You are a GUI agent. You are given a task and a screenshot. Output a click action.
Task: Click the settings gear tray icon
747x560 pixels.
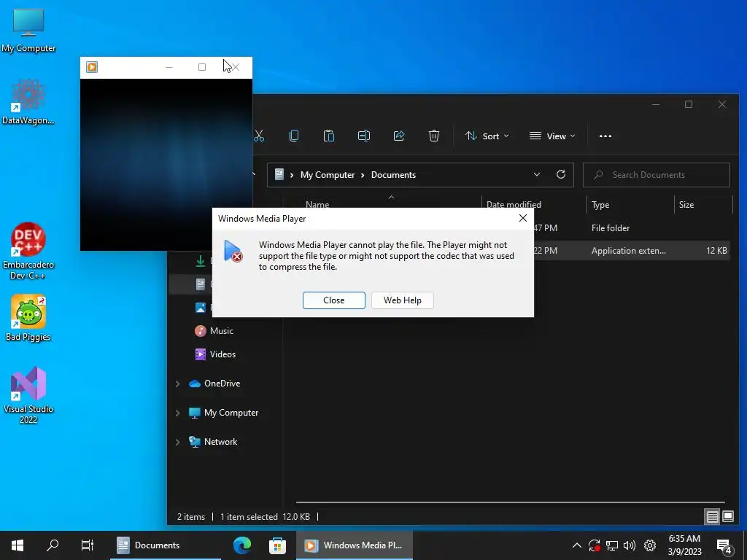pos(650,545)
